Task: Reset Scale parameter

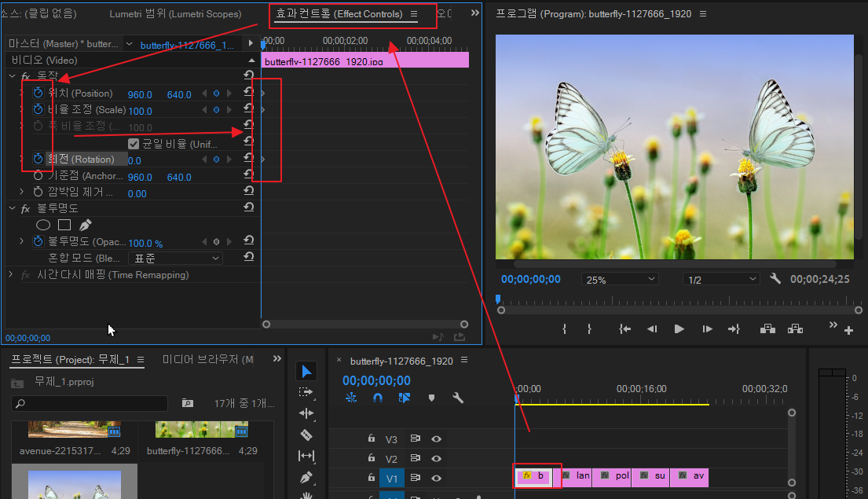Action: coord(249,108)
